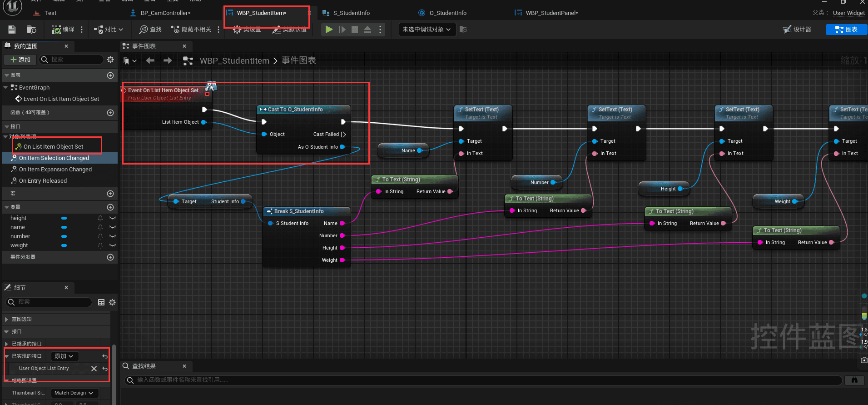Open My Blueprint settings gear
Image resolution: width=868 pixels, height=405 pixels.
point(110,60)
